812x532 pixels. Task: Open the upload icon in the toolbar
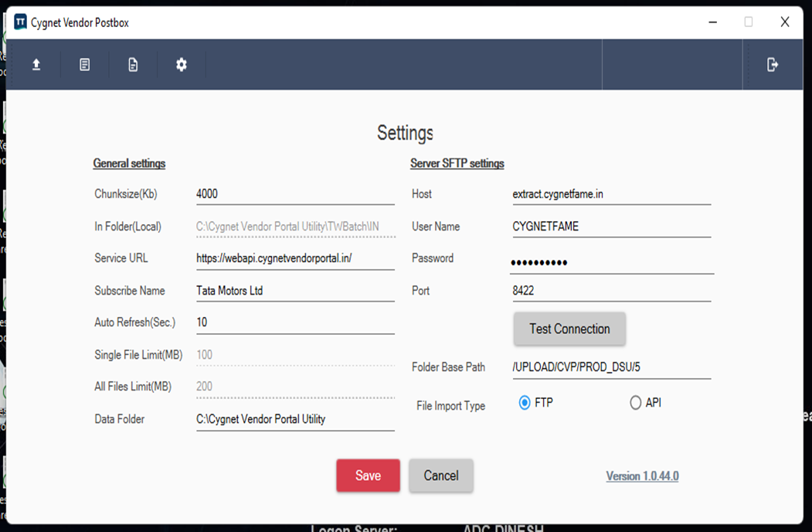pyautogui.click(x=36, y=65)
